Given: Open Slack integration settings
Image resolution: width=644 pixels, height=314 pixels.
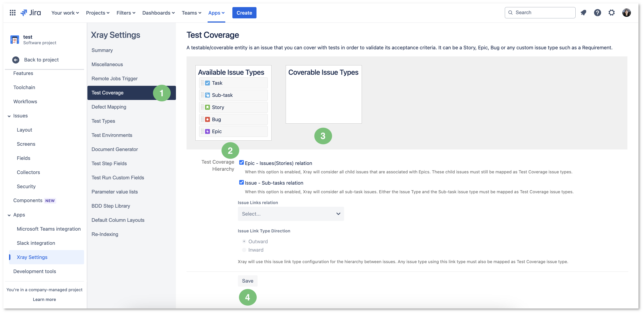Looking at the screenshot, I should coord(36,243).
